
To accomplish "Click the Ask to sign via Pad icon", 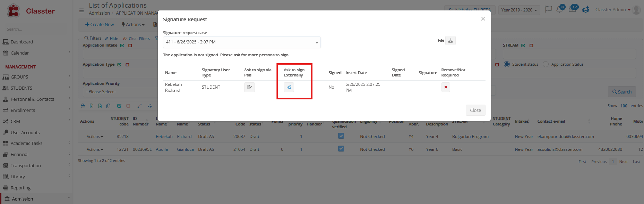I will click(249, 87).
